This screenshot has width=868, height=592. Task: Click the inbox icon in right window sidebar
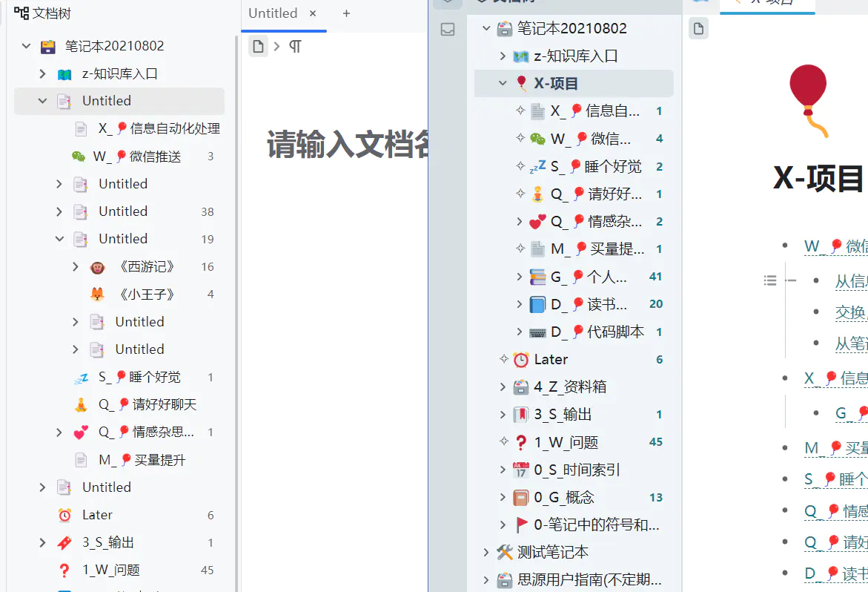pos(448,30)
